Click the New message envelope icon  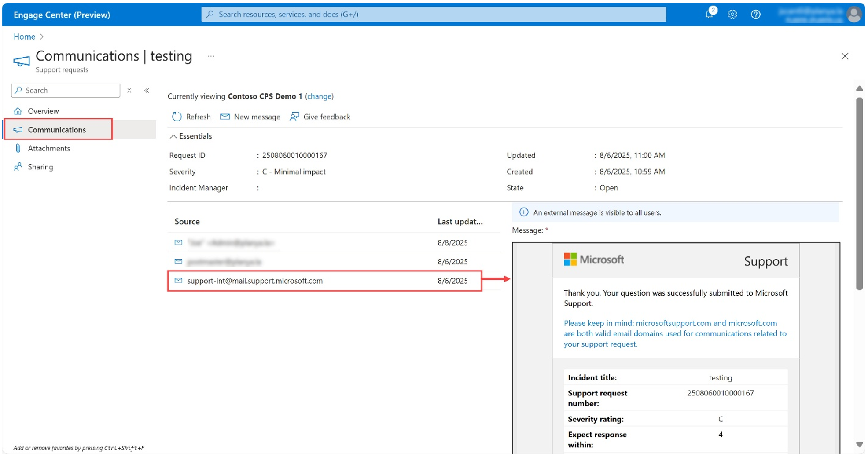click(x=224, y=117)
